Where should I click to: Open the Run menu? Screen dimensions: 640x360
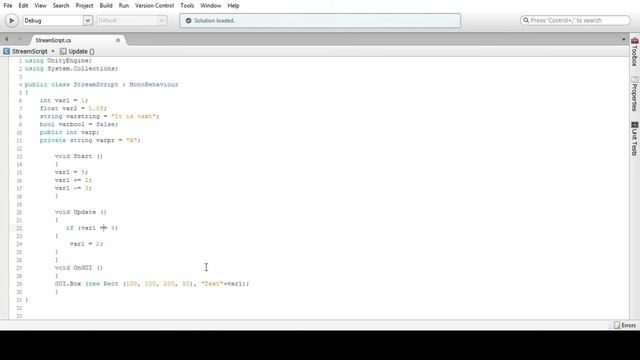click(x=124, y=6)
